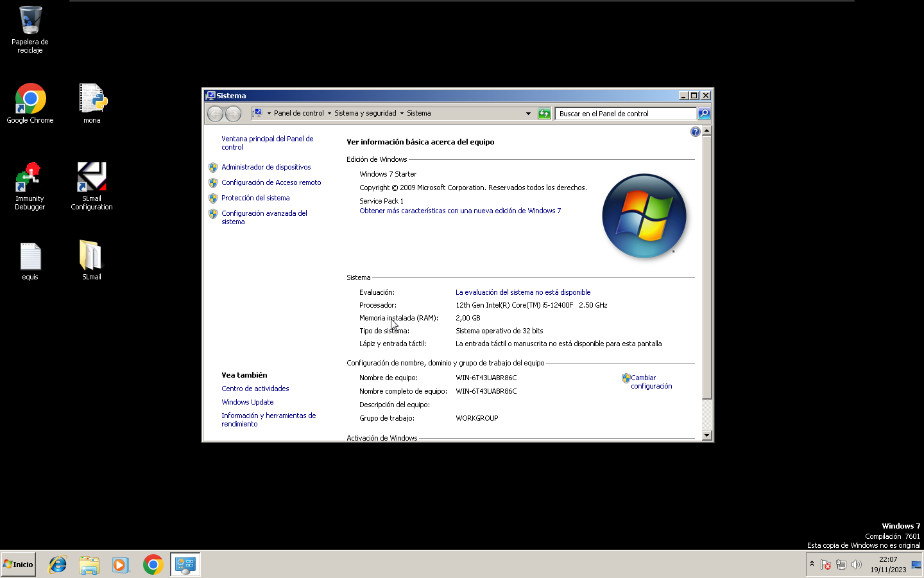Click Sistema y seguridad breadcrumb
This screenshot has height=578, width=924.
tap(365, 114)
